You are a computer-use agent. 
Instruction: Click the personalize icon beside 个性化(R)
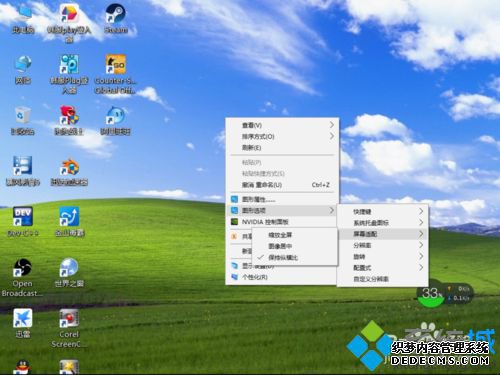tap(235, 277)
